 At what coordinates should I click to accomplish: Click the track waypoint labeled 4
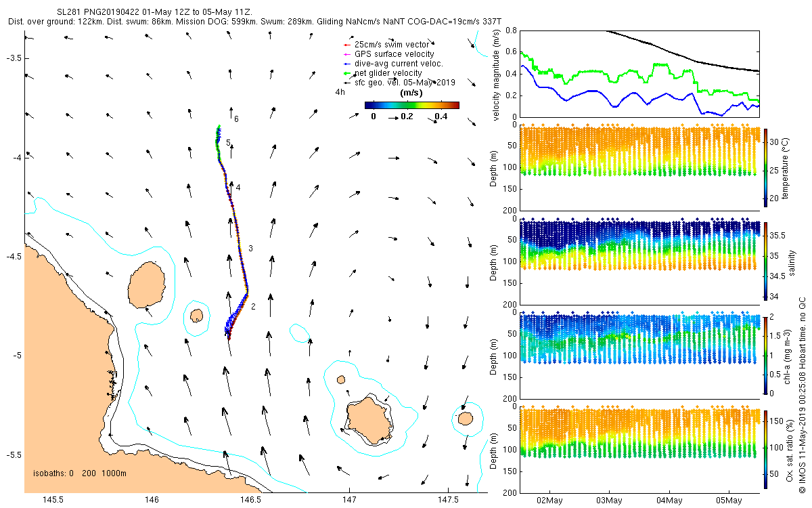click(238, 187)
